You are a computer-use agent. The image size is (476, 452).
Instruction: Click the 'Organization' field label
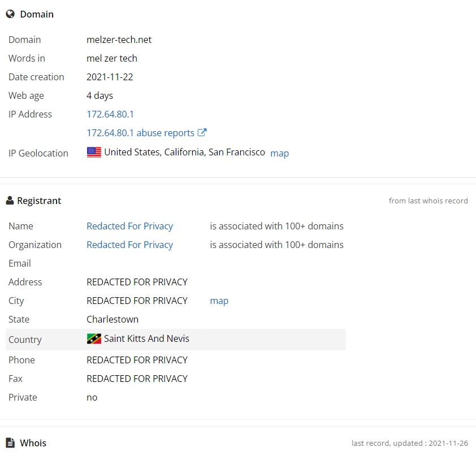click(x=35, y=245)
